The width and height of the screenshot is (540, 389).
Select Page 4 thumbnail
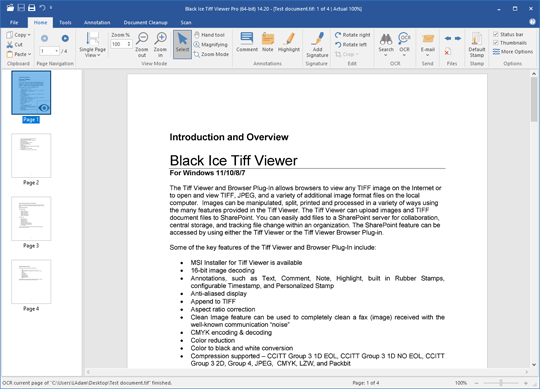coord(31,282)
